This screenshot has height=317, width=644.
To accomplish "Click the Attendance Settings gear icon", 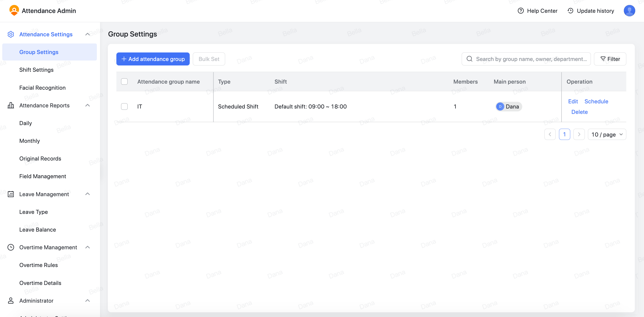I will [x=11, y=34].
